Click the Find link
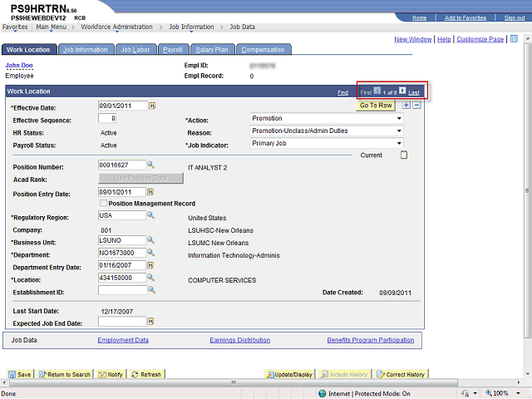 342,92
